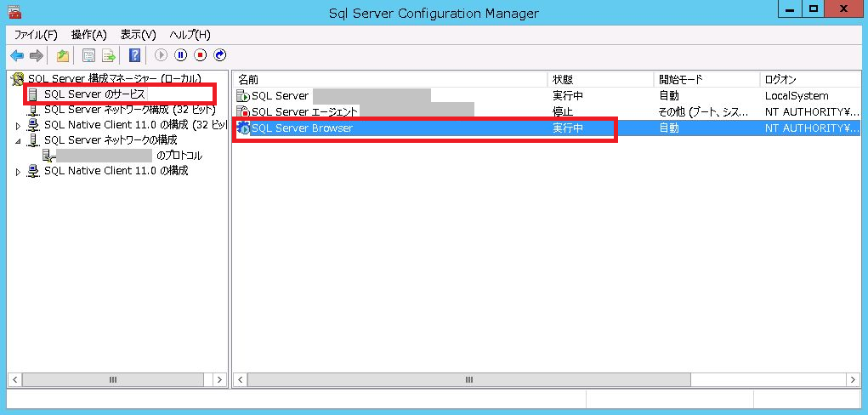The width and height of the screenshot is (868, 415).
Task: Select the のプロトコル tree item
Action: (x=179, y=156)
